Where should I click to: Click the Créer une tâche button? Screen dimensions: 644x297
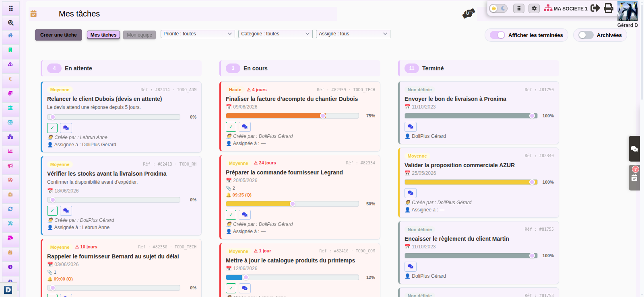[x=58, y=35]
